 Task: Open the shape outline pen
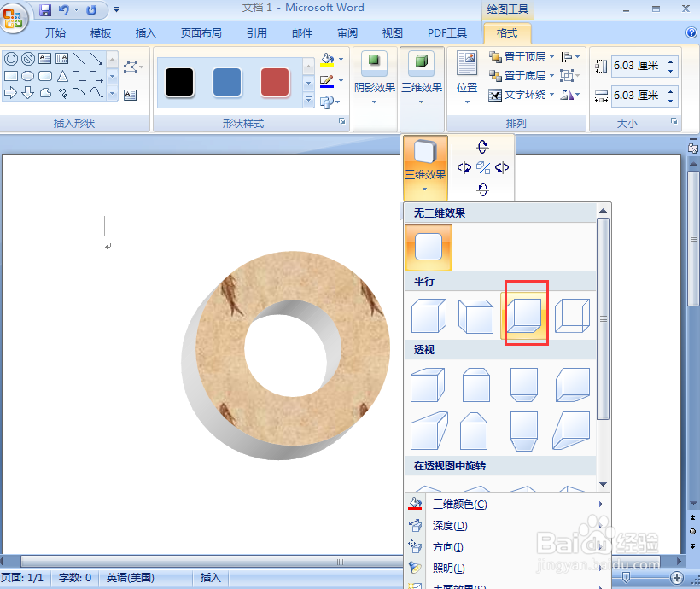coord(327,81)
